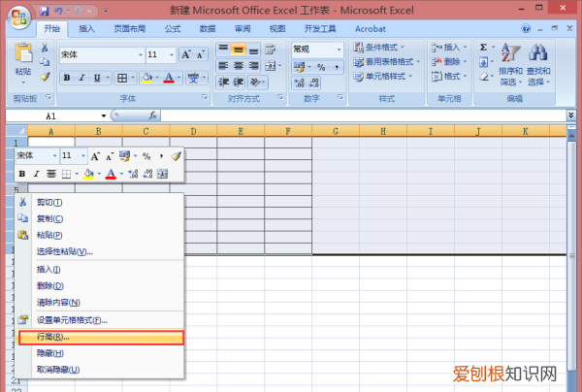The image size is (582, 392).
Task: Increase decimal places in ribbon
Action: (x=299, y=82)
